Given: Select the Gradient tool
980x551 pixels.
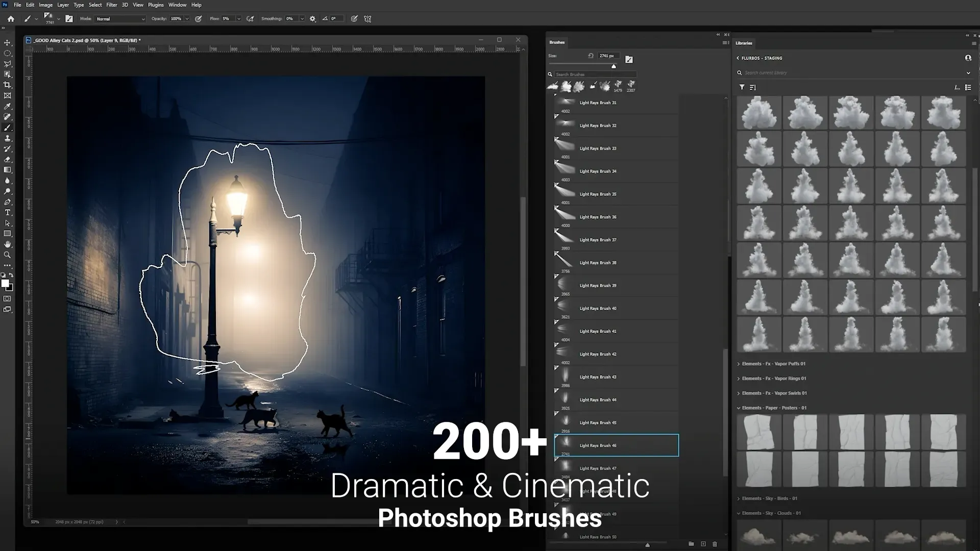Looking at the screenshot, I should [x=7, y=170].
